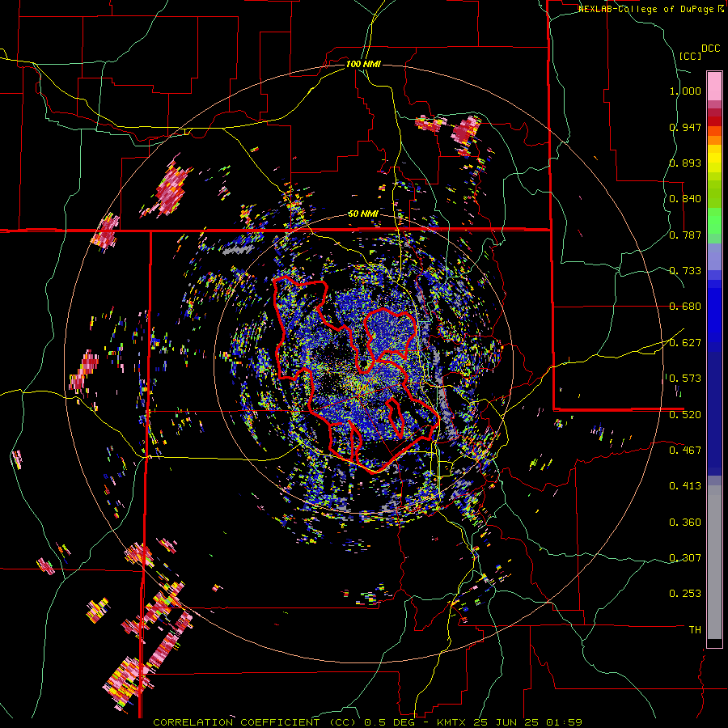Click the [CC] legend unit label

coord(690,56)
